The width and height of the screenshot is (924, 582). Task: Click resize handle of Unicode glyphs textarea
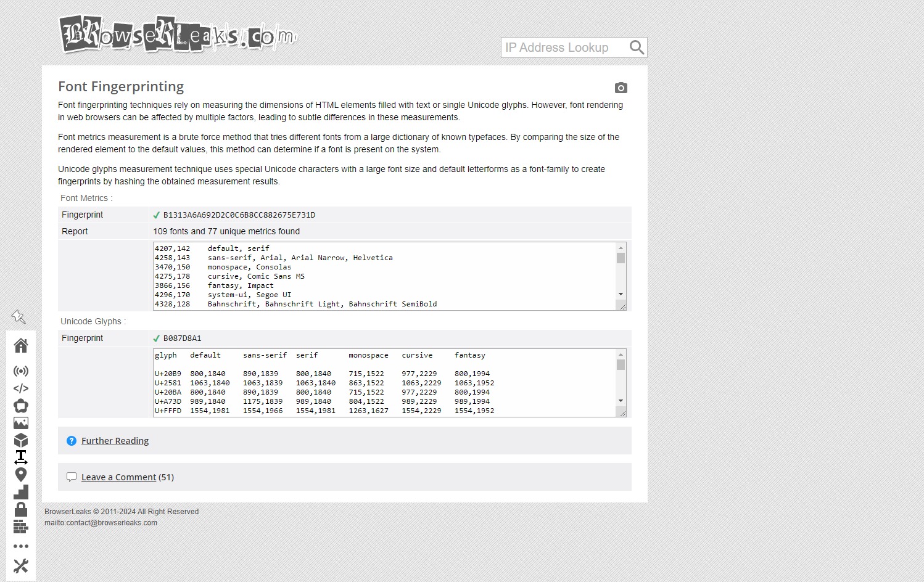click(622, 413)
